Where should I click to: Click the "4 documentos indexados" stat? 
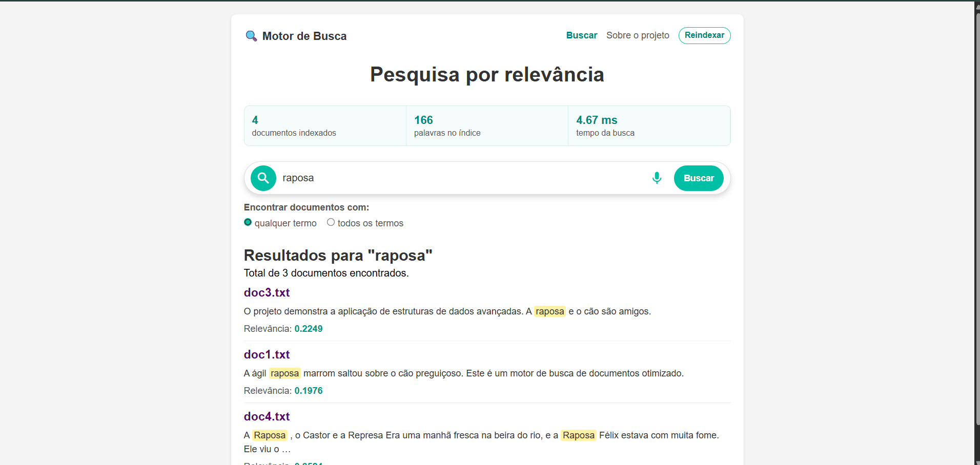click(325, 126)
